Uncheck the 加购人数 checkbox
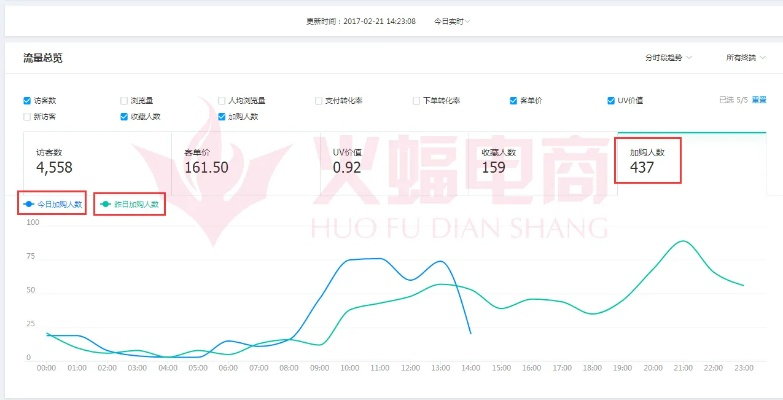783x400 pixels. point(222,117)
